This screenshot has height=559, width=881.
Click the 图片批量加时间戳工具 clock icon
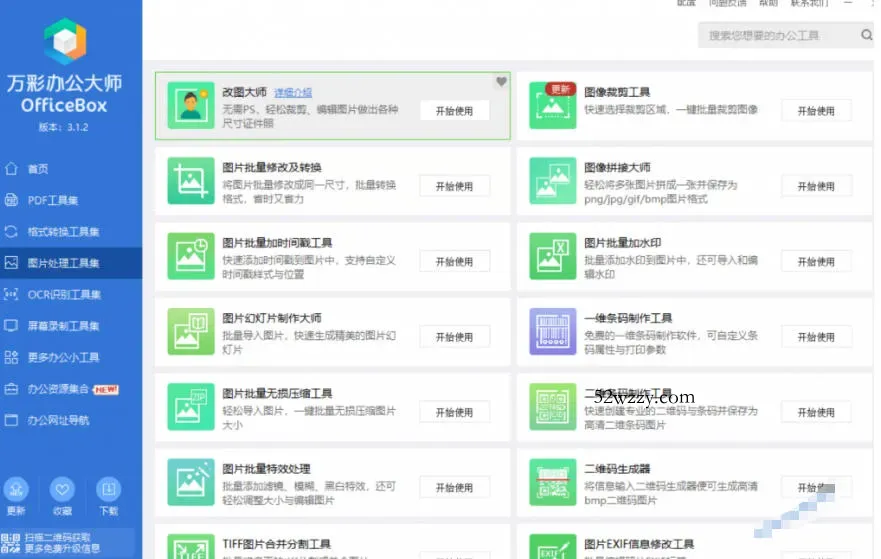190,256
